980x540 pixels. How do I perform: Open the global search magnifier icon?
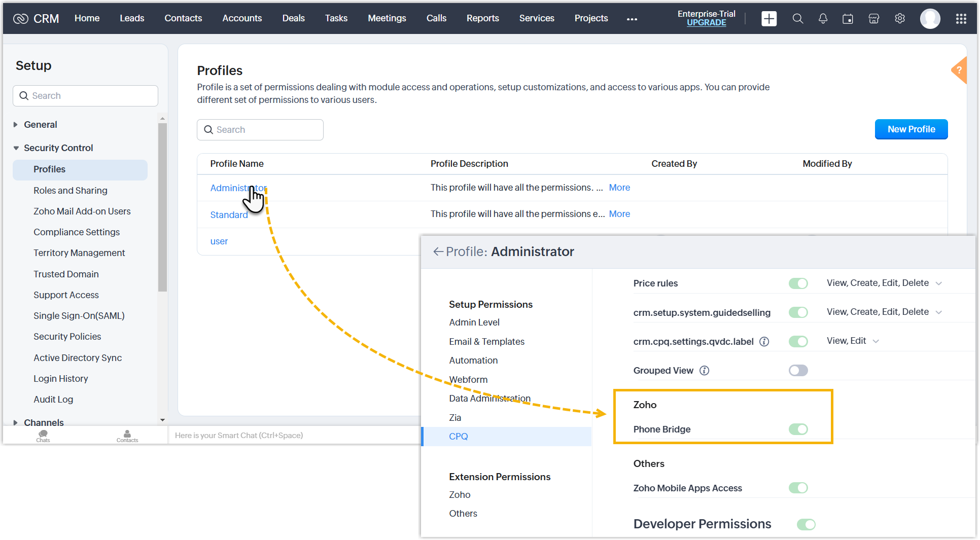(797, 19)
